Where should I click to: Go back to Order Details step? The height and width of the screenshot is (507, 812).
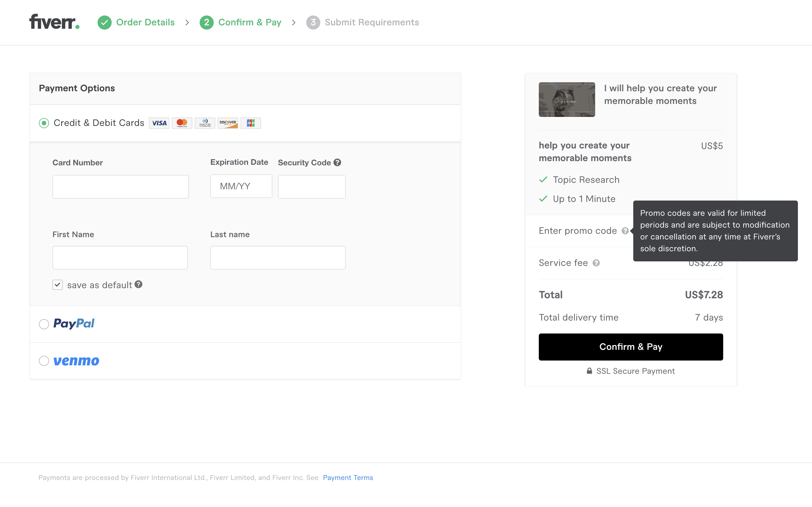145,23
